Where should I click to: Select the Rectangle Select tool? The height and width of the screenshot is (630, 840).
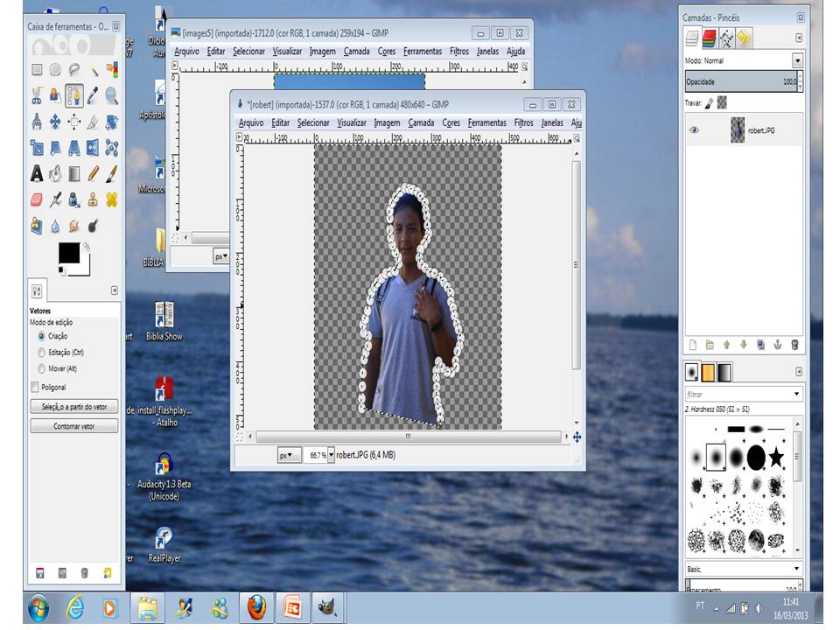pyautogui.click(x=37, y=70)
